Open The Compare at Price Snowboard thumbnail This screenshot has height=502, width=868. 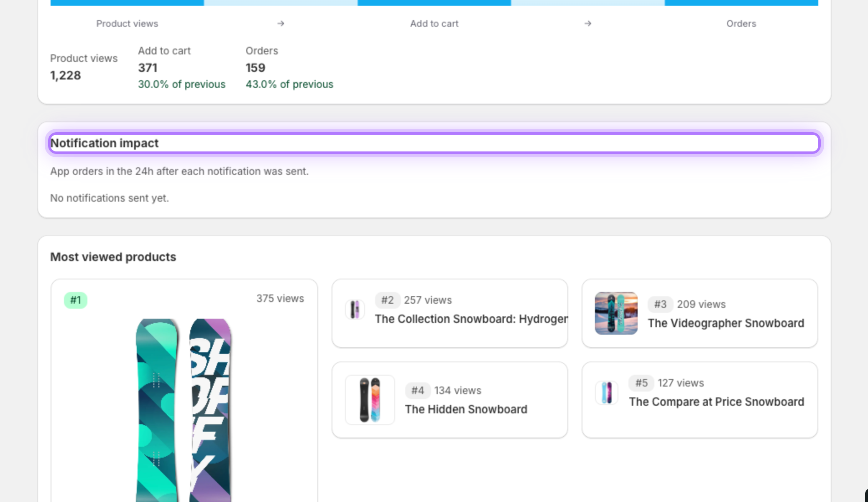coord(607,393)
